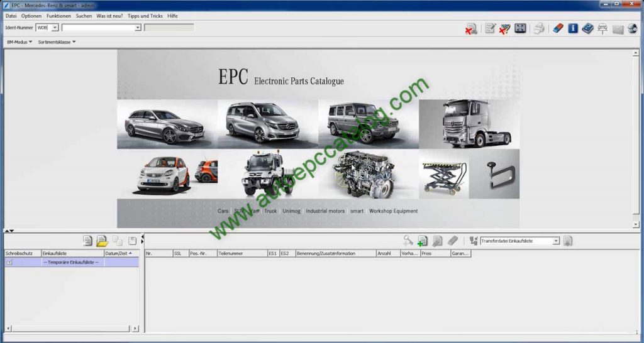Click the red eraser icon in the toolbar
Image resolution: width=644 pixels, height=343 pixels.
[557, 28]
